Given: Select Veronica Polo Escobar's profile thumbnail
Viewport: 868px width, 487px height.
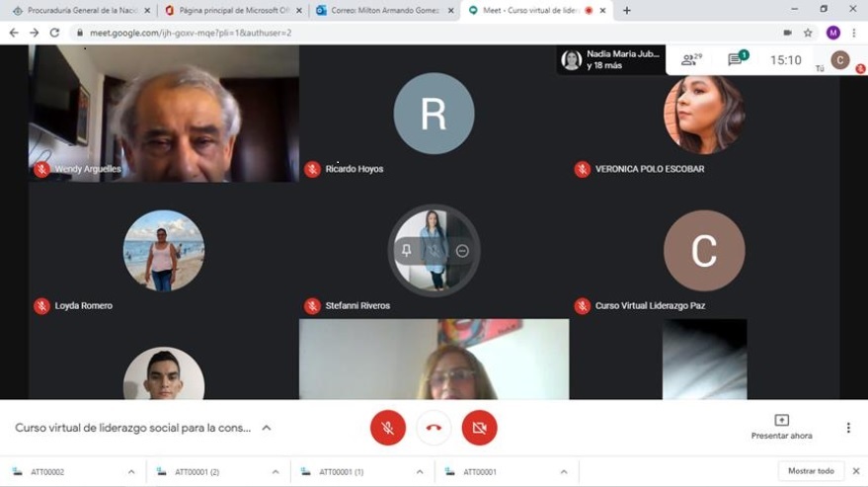Looking at the screenshot, I should 704,115.
